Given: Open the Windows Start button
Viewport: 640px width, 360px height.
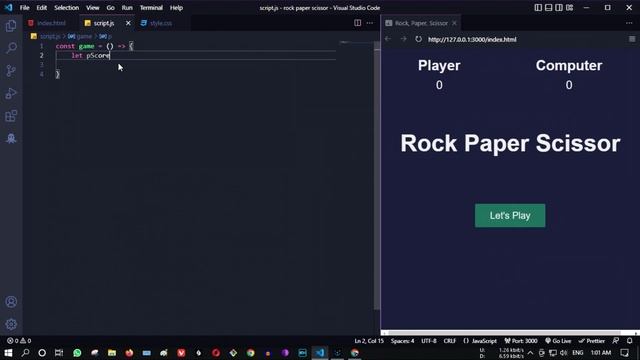Looking at the screenshot, I should click(x=8, y=353).
